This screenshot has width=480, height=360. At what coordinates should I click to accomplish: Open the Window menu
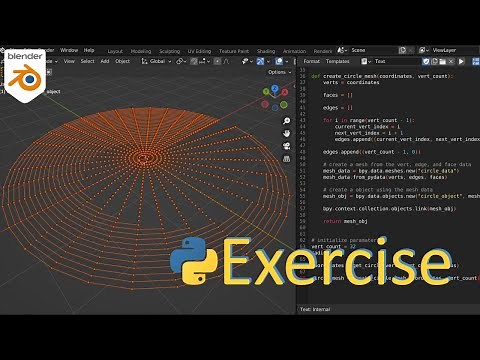(69, 50)
